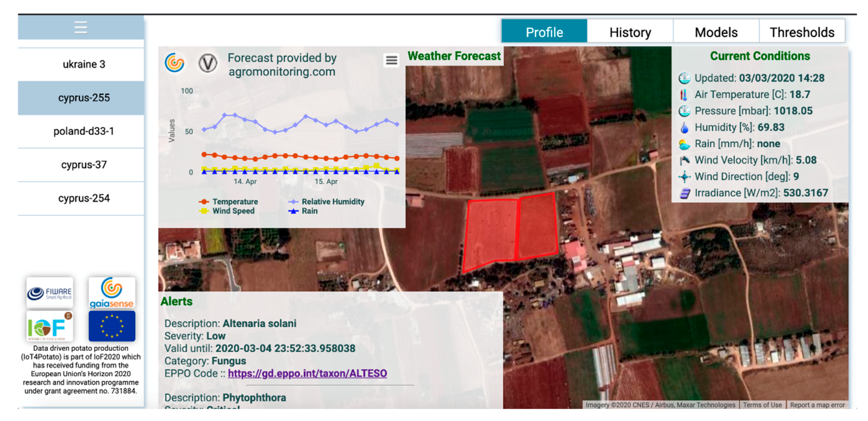Click the Air Temperature value 18.7

click(x=799, y=95)
